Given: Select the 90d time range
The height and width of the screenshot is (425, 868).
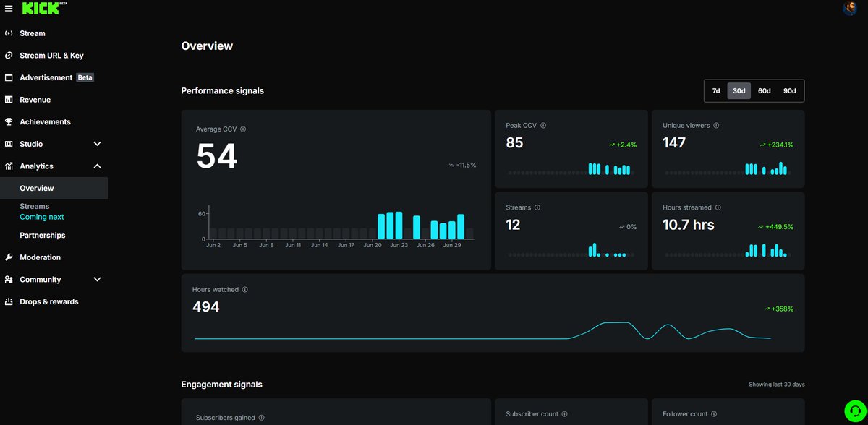Looking at the screenshot, I should (789, 91).
